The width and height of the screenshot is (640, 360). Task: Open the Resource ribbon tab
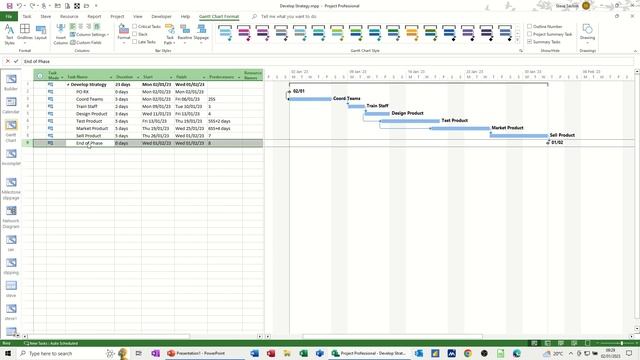(69, 16)
